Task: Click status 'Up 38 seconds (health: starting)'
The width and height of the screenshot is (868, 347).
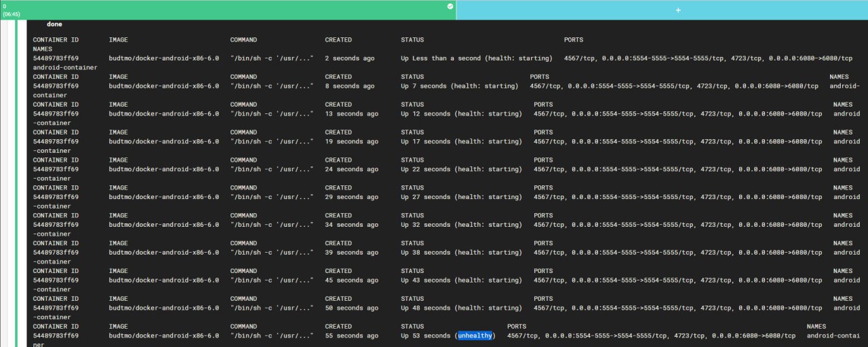Action: tap(462, 253)
